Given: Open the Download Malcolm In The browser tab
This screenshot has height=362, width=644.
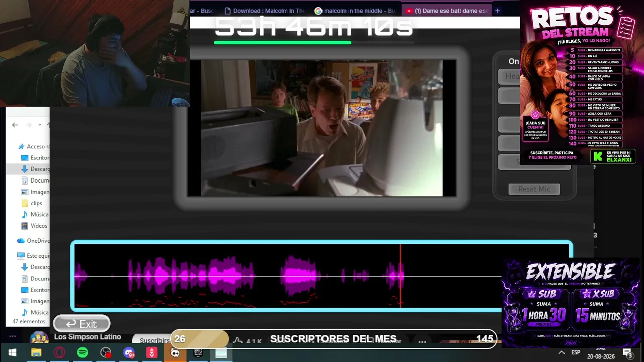Looking at the screenshot, I should pos(265,11).
